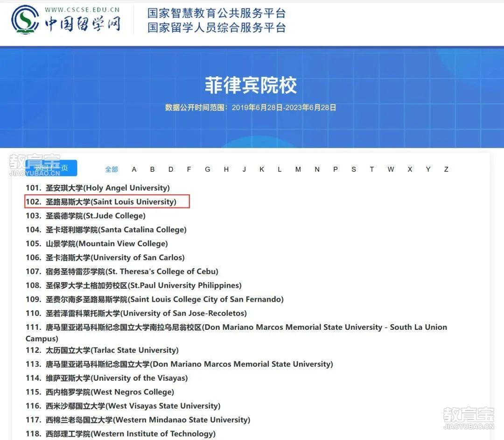Select entry 111 South La Union Campus
Image resolution: width=504 pixels, height=440 pixels.
tap(236, 333)
